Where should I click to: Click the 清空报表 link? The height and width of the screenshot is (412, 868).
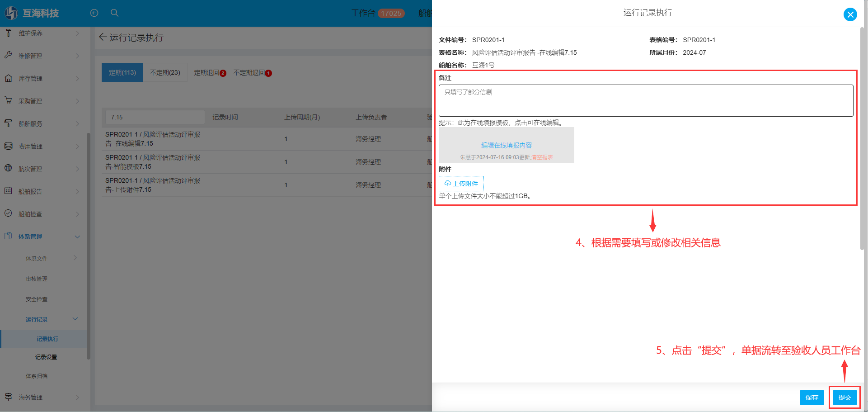point(542,157)
